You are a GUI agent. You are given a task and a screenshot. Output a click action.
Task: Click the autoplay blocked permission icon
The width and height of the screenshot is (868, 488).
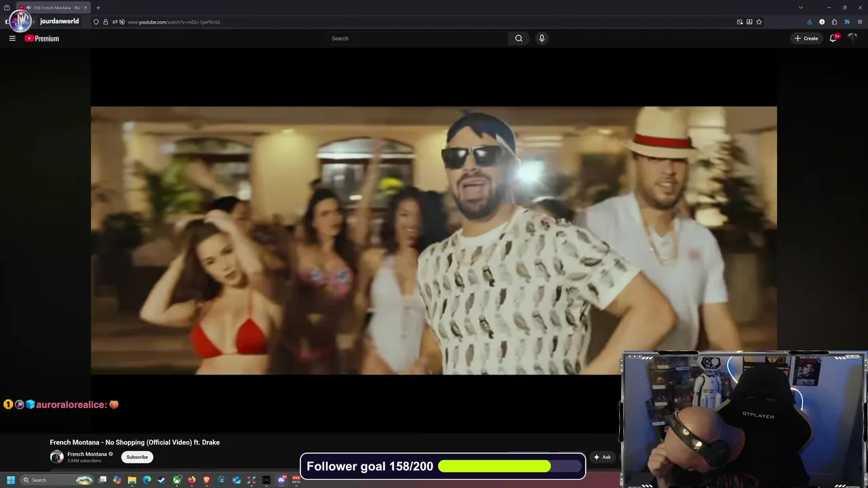tap(122, 22)
